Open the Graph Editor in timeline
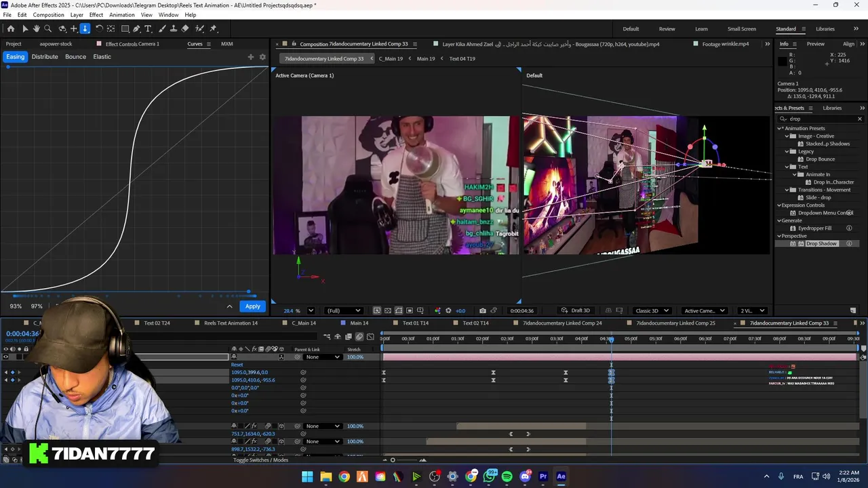868x488 pixels. point(370,337)
